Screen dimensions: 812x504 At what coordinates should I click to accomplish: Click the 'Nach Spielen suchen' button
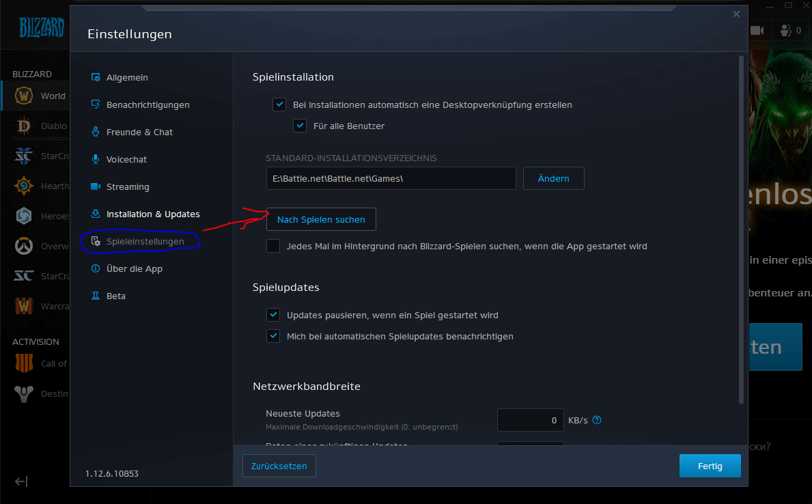(321, 220)
